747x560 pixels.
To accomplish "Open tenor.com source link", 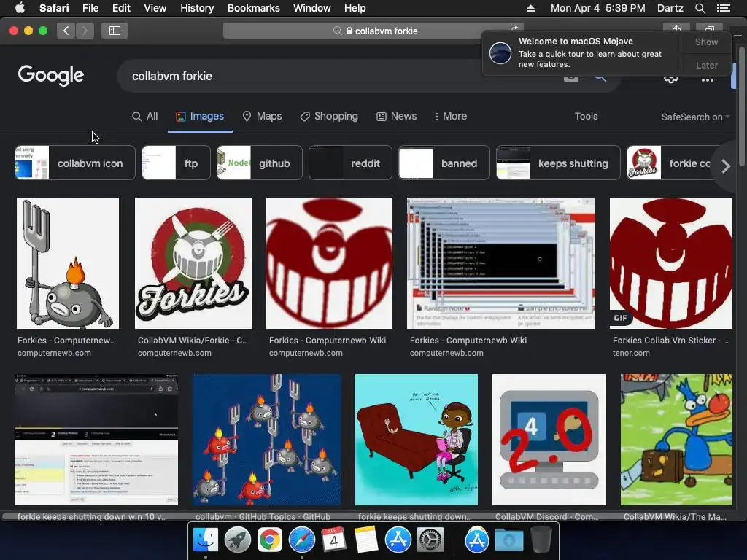I will 631,354.
